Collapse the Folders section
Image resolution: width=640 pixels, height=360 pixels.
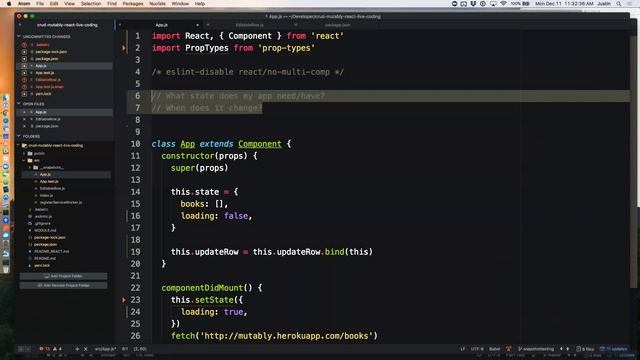pos(19,136)
